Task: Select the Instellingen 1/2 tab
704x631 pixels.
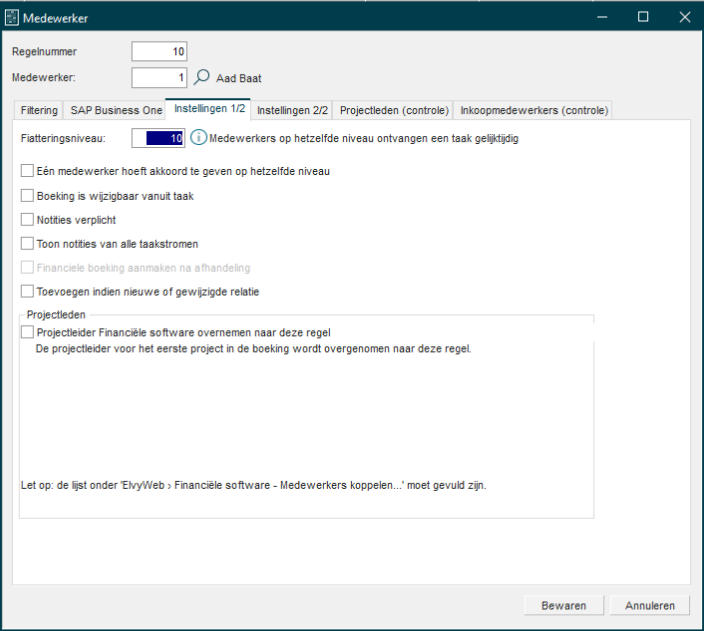Action: [209, 109]
